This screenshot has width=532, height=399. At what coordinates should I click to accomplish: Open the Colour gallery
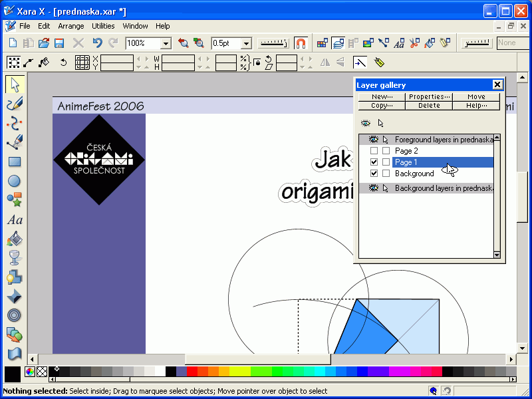coord(322,43)
